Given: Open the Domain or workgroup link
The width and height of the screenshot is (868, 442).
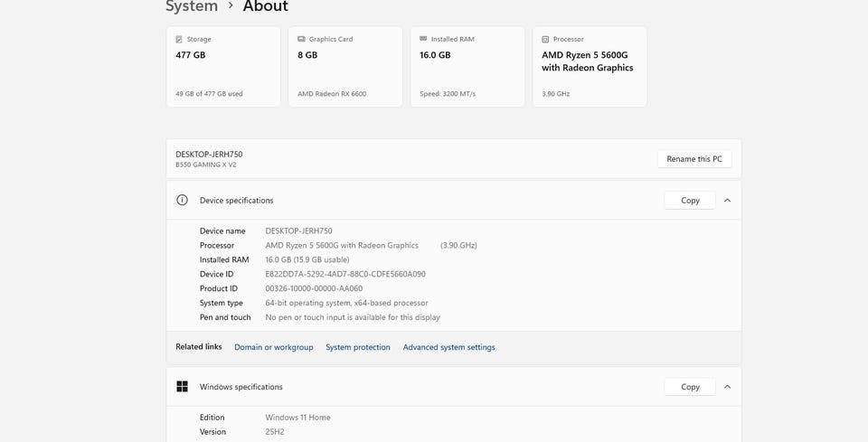Looking at the screenshot, I should tap(273, 347).
